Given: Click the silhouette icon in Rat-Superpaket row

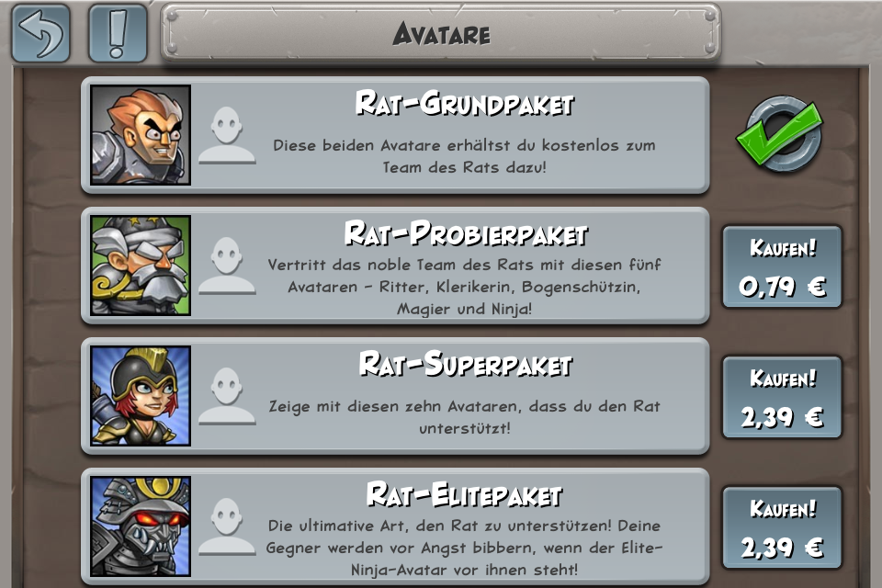Looking at the screenshot, I should (227, 396).
